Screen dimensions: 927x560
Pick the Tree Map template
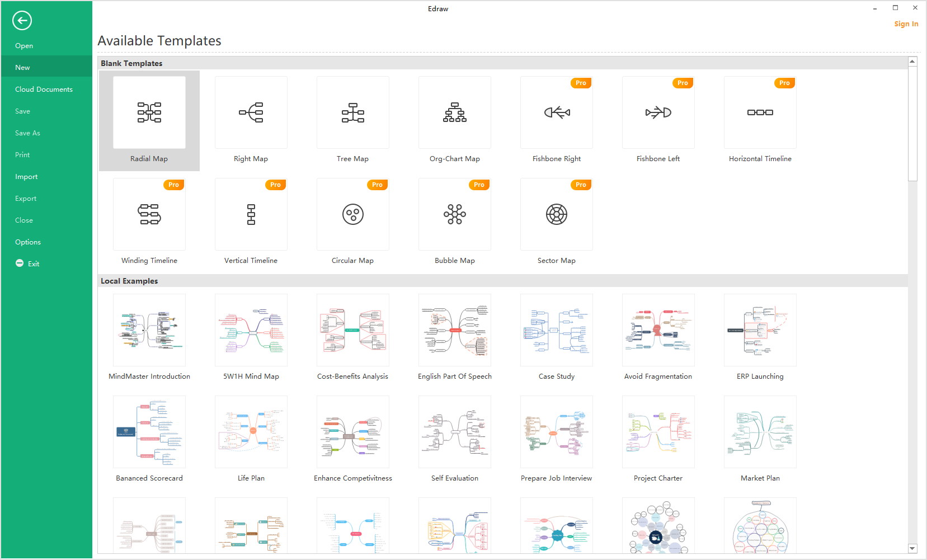(x=353, y=113)
